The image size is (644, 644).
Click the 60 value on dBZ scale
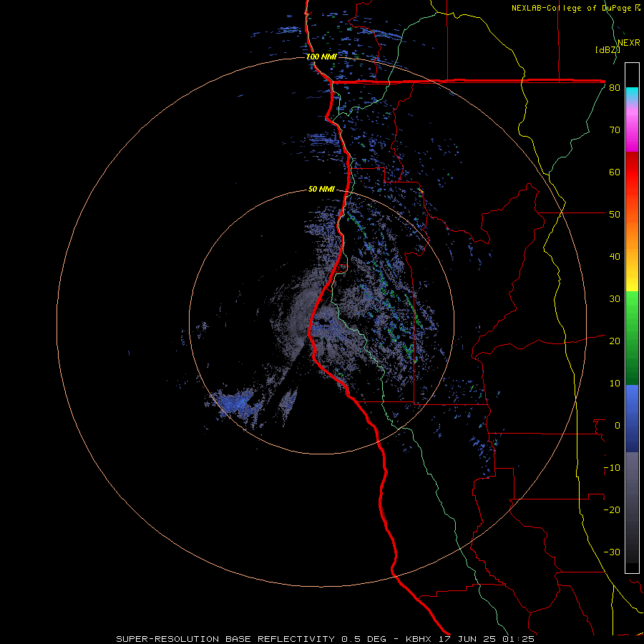pyautogui.click(x=615, y=172)
